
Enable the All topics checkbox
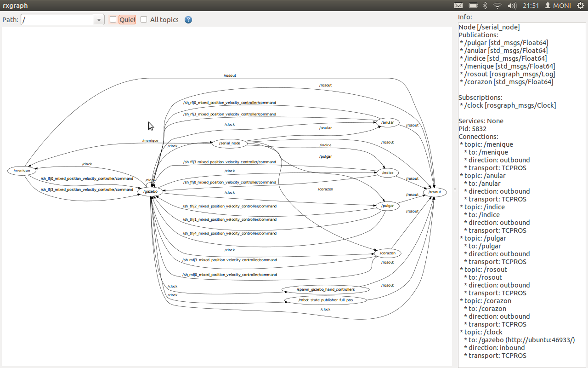tap(144, 20)
